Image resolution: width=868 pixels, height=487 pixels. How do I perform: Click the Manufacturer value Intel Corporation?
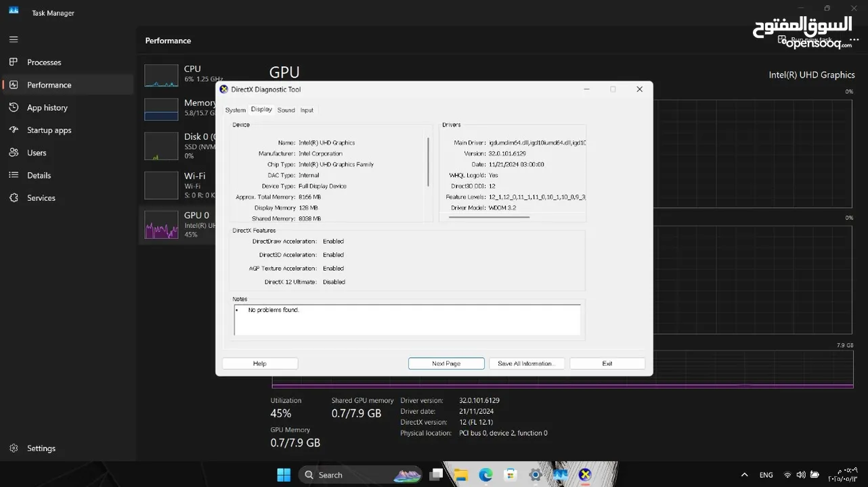coord(320,154)
